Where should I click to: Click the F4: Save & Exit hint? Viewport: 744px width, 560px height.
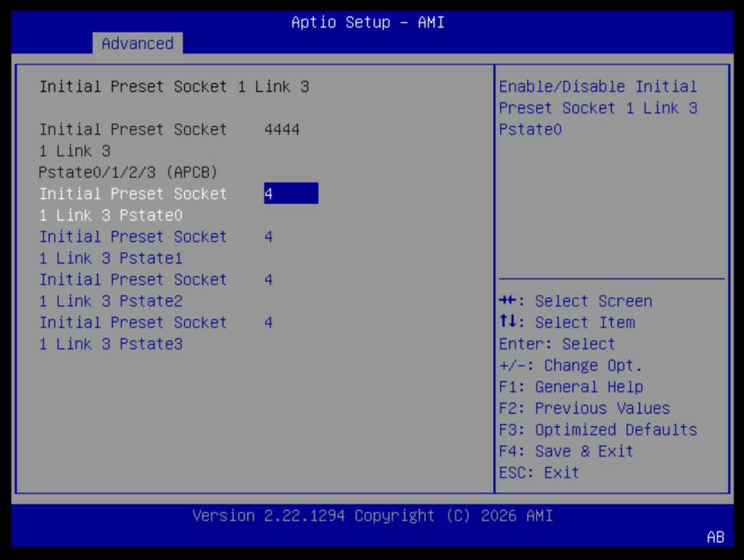coord(566,451)
